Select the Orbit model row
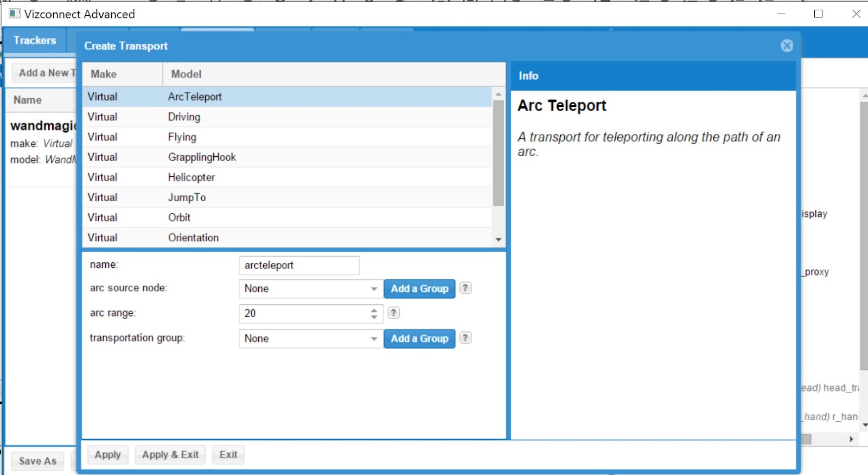 (288, 217)
